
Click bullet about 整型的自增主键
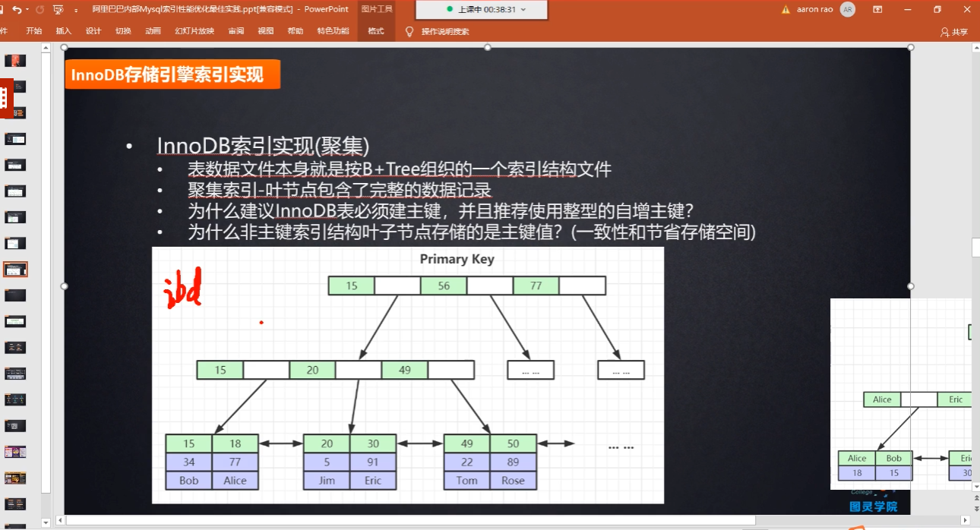(x=442, y=211)
